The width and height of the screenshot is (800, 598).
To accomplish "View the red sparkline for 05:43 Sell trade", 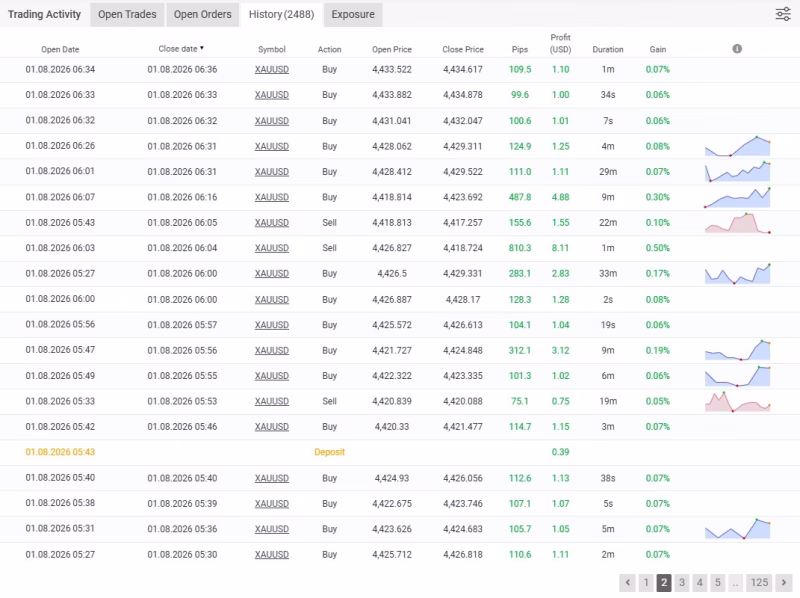I will 737,223.
